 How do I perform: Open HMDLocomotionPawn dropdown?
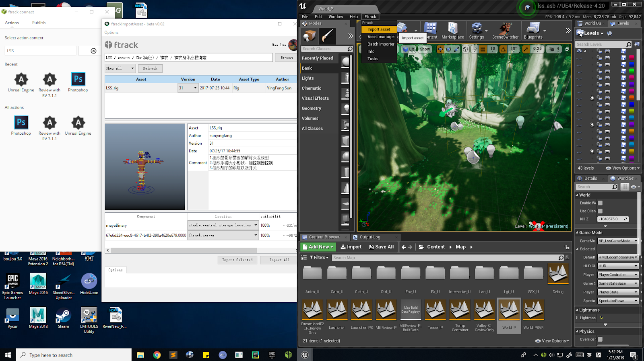tap(618, 257)
